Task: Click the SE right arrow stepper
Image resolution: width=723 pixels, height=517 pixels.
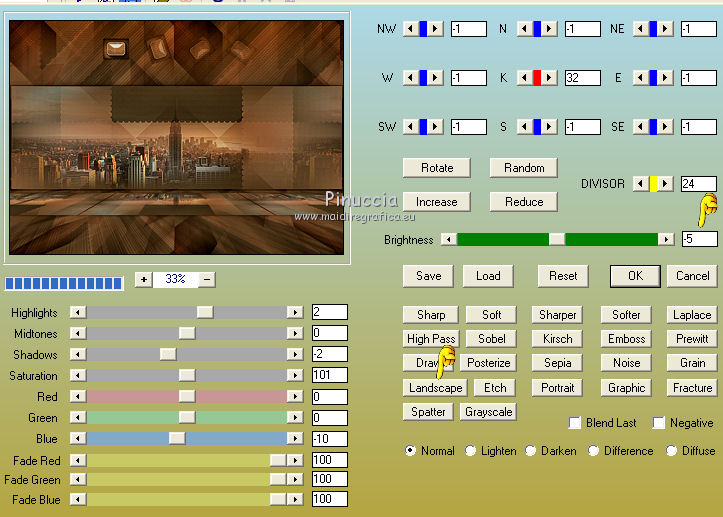Action: pos(664,126)
